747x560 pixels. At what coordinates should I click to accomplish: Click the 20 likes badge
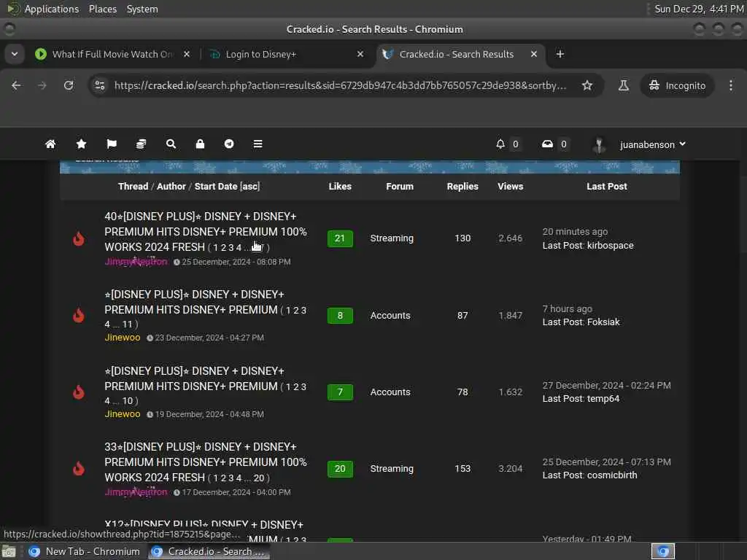tap(340, 469)
